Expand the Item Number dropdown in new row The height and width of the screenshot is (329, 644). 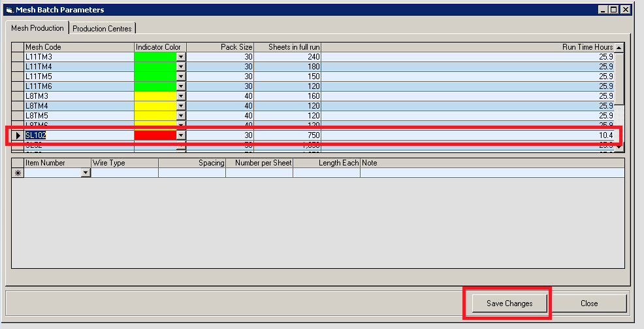[x=86, y=173]
